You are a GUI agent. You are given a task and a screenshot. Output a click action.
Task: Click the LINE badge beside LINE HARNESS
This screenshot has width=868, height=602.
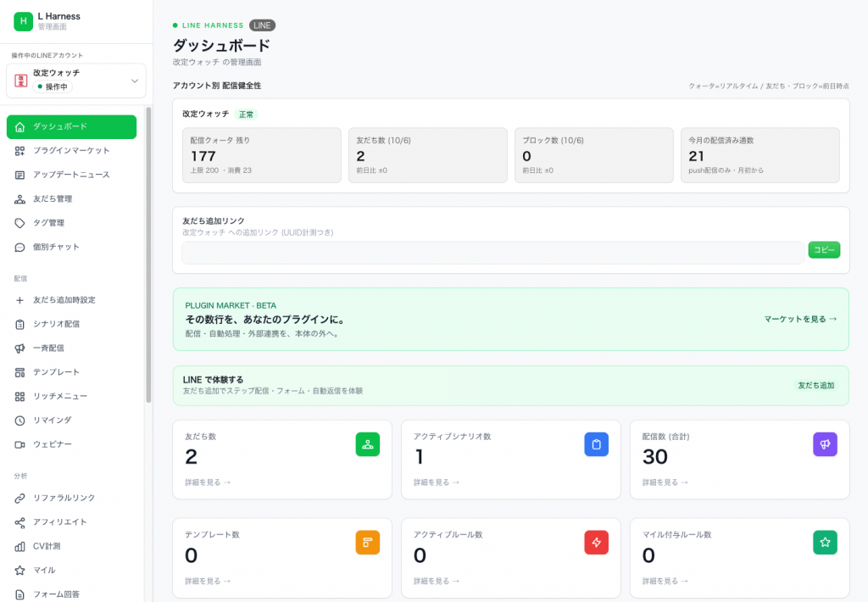[263, 25]
